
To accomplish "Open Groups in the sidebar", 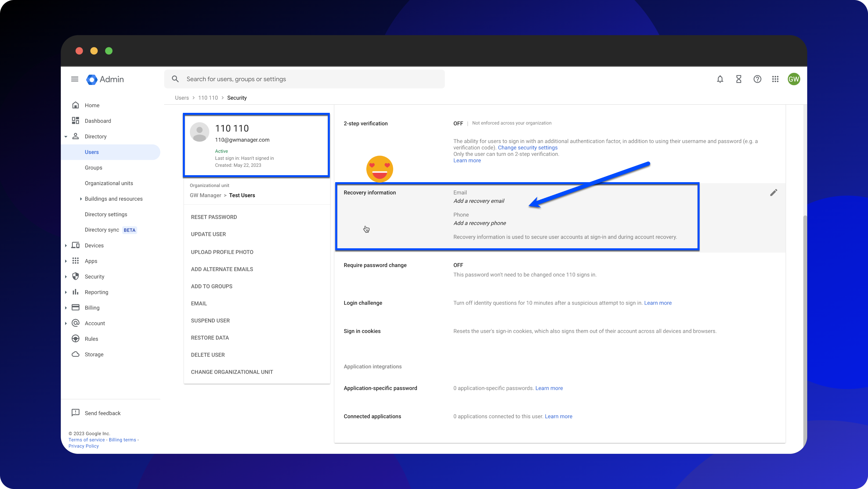I will click(x=93, y=167).
